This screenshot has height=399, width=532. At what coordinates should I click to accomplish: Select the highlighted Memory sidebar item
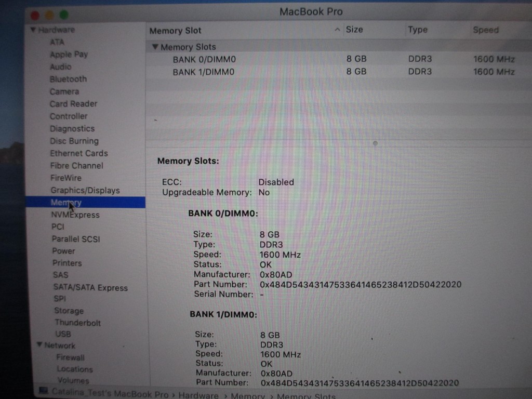[86, 203]
